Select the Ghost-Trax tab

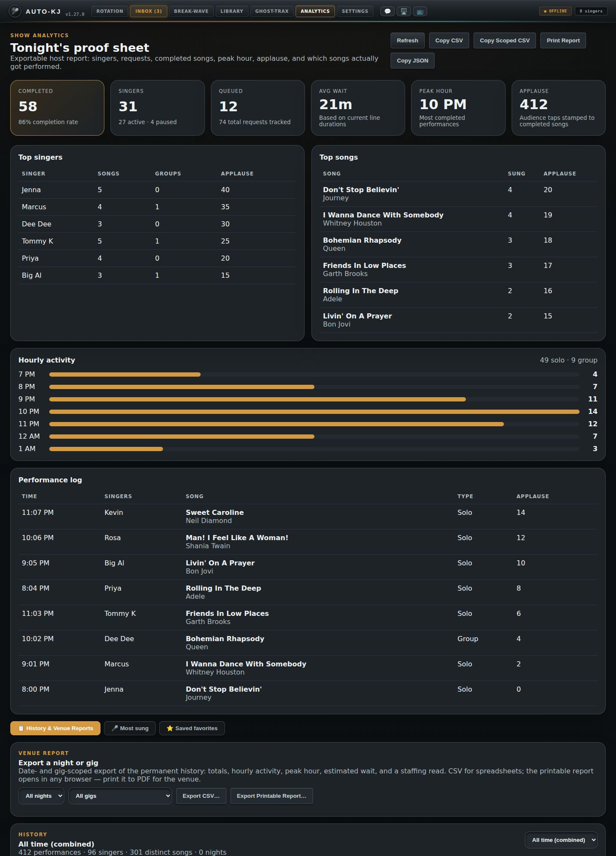pyautogui.click(x=272, y=11)
